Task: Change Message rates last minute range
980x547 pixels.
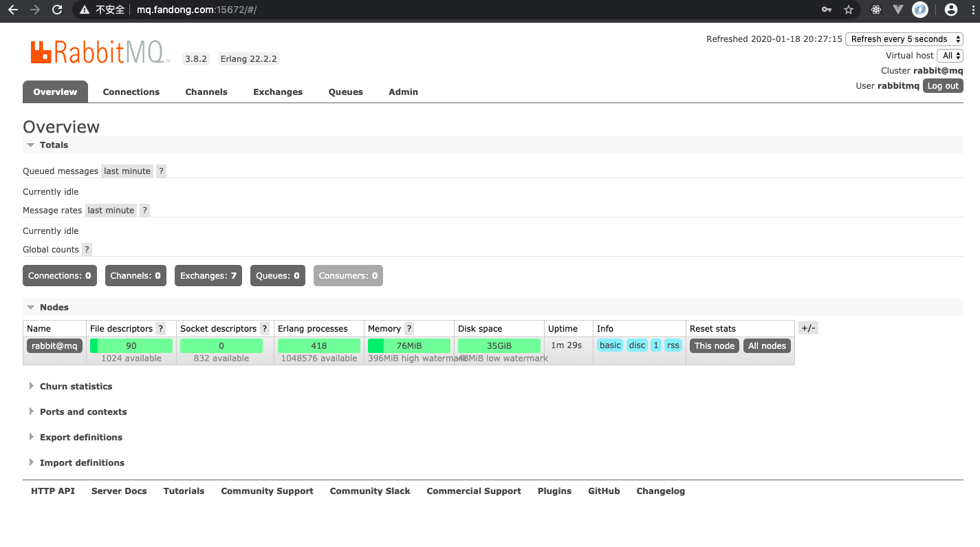Action: tap(111, 211)
